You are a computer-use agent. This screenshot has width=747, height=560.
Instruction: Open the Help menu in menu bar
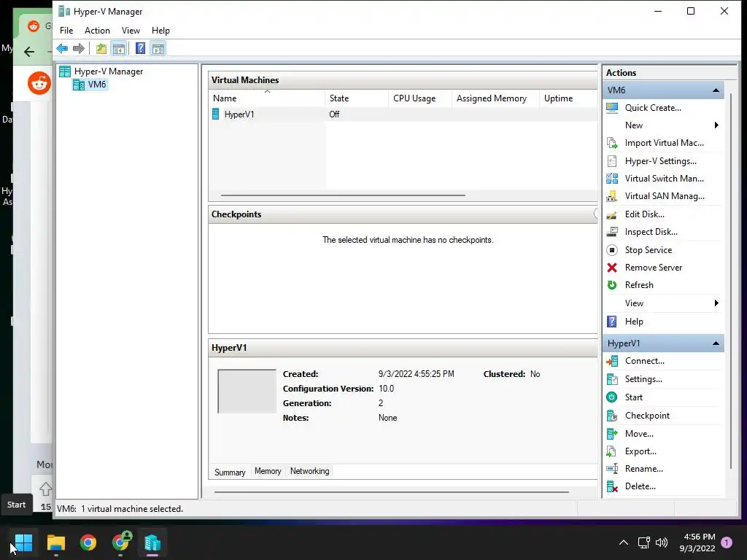(160, 31)
